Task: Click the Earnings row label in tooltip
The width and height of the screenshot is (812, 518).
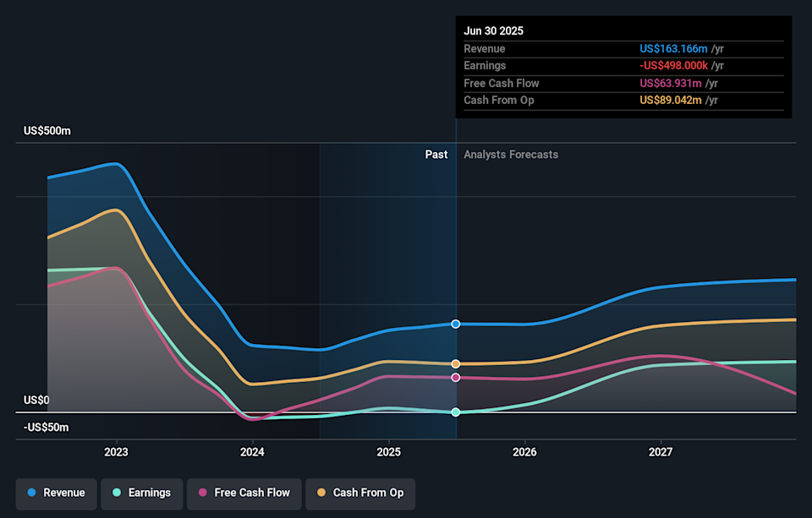Action: (485, 66)
